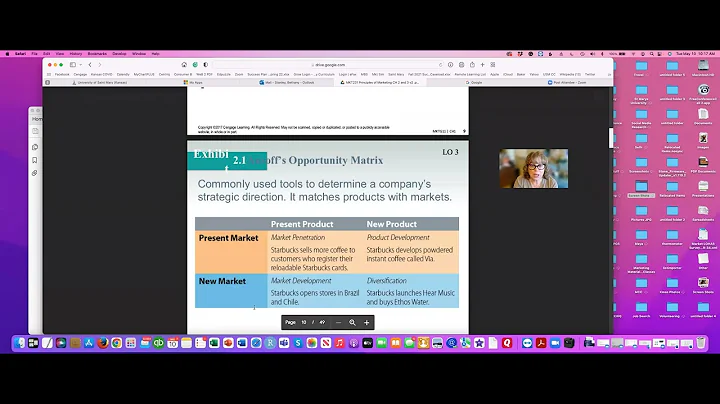Click the drive.google.com address bar
The height and width of the screenshot is (404, 720).
tap(328, 65)
